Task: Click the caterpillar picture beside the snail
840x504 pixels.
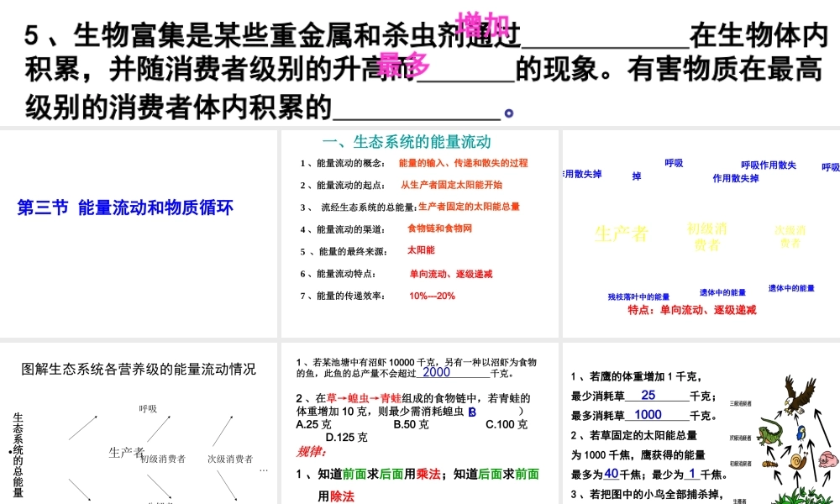Action: 769,464
